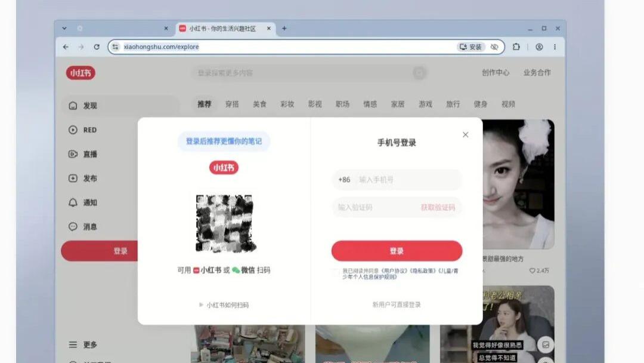Open the tab search dropdown arrow
Screen dimensions: 644x363
pos(64,29)
